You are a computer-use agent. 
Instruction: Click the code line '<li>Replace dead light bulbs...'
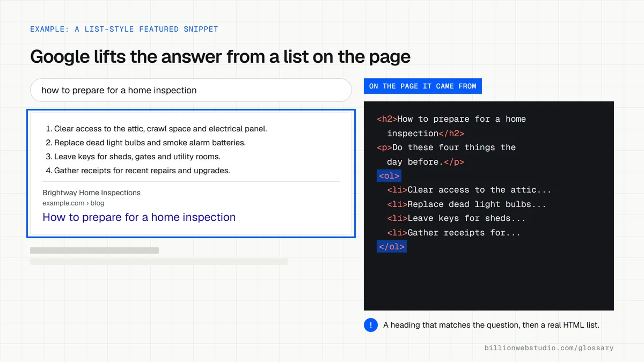(466, 204)
